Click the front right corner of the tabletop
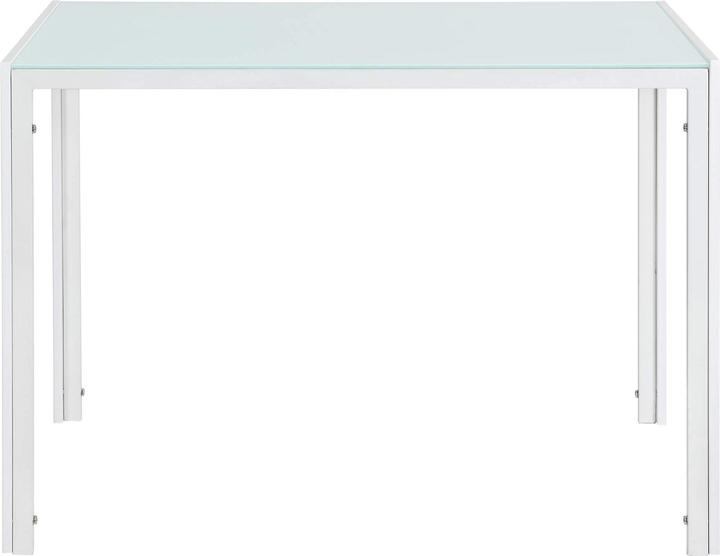Viewport: 720px width, 556px height. click(x=713, y=63)
